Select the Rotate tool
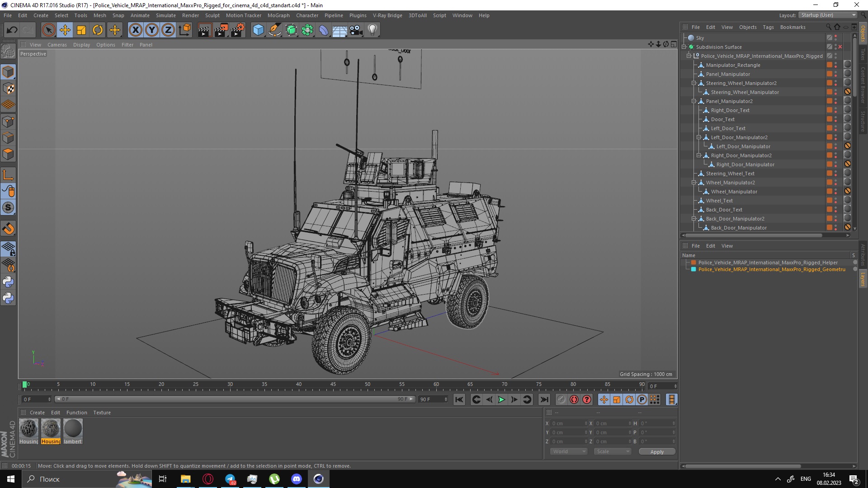 [x=98, y=30]
